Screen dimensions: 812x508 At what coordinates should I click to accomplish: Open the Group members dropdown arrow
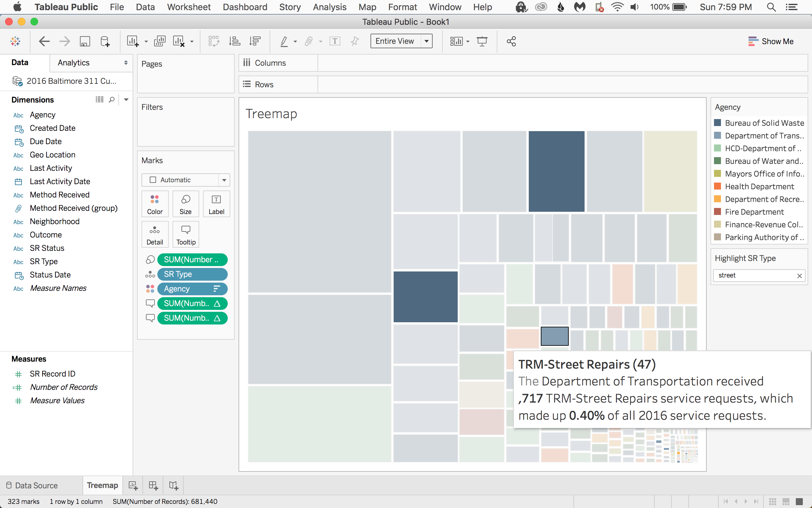[320, 42]
